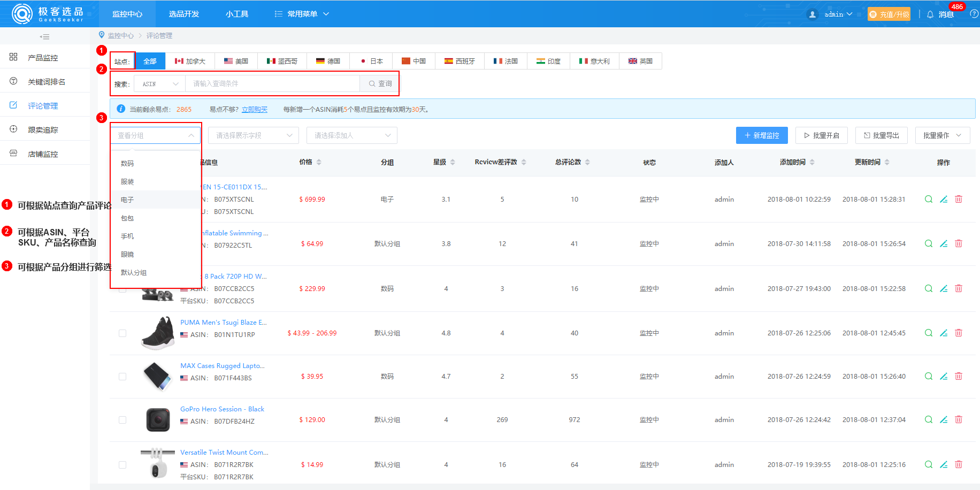Viewport: 980px width, 490px height.
Task: Open the 请选择添加人 dropdown
Action: (x=352, y=135)
